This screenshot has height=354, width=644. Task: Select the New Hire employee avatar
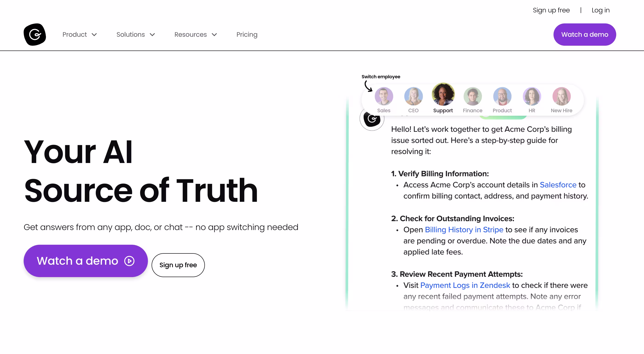(x=562, y=96)
